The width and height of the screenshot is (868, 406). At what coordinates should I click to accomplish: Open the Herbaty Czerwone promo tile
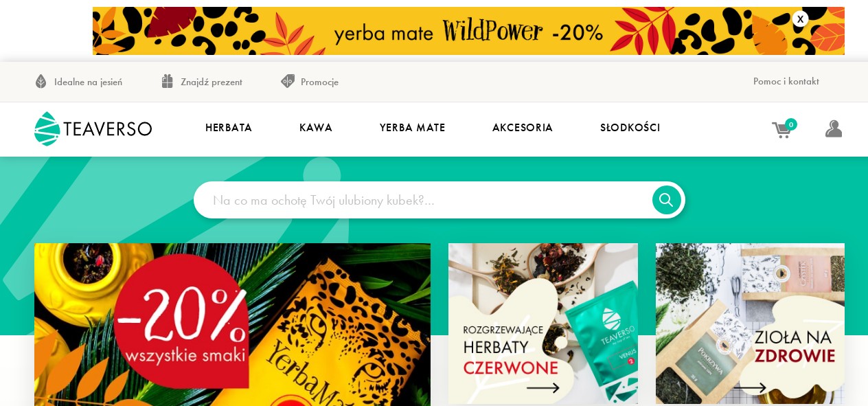click(x=543, y=324)
